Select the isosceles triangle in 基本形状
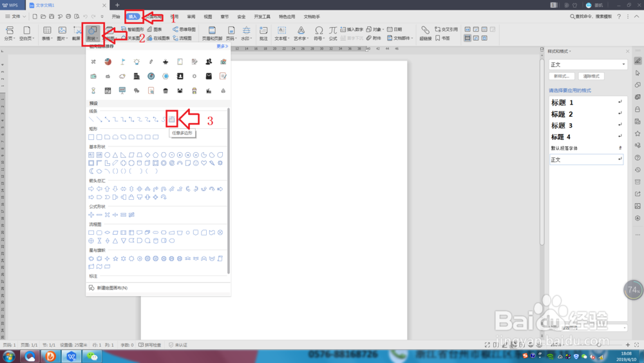 coord(115,155)
